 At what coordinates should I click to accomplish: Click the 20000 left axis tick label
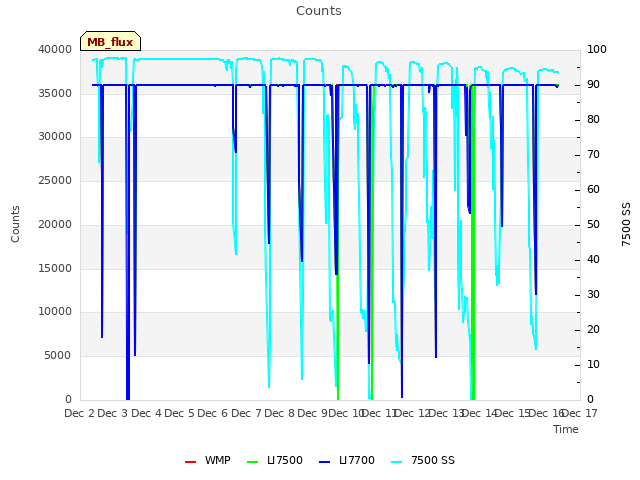point(55,224)
